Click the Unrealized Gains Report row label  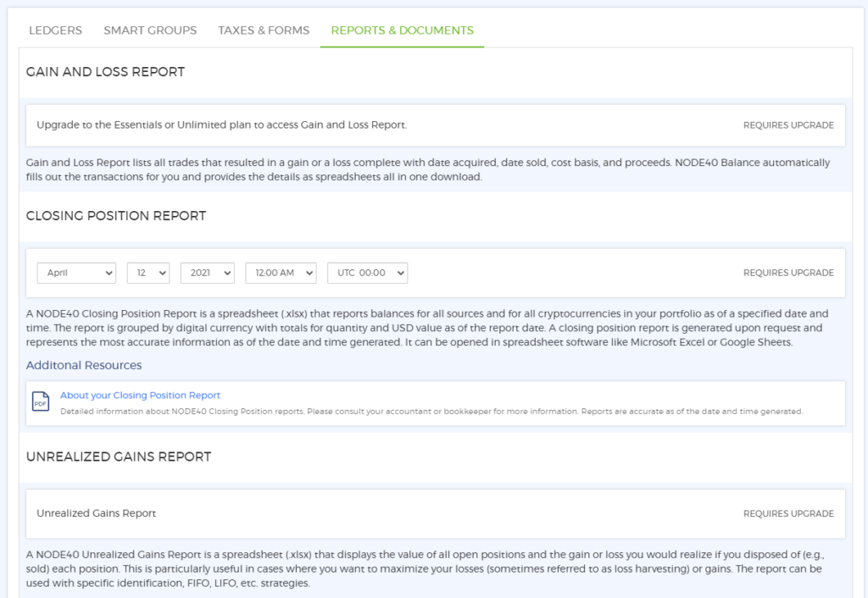click(97, 513)
